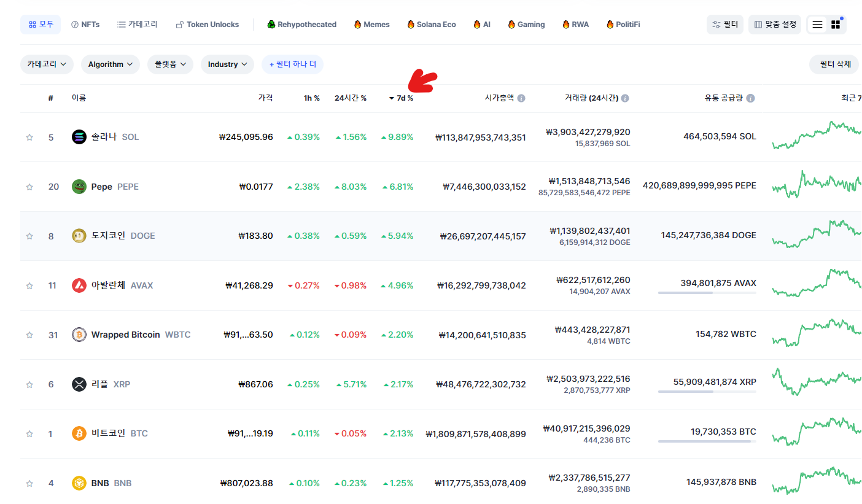Click AVAX circulating supply progress bar
The width and height of the screenshot is (862, 504).
pyautogui.click(x=707, y=293)
